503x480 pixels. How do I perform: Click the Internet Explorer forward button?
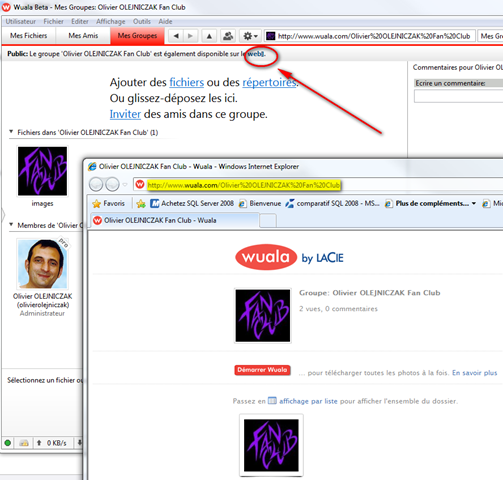[x=113, y=184]
